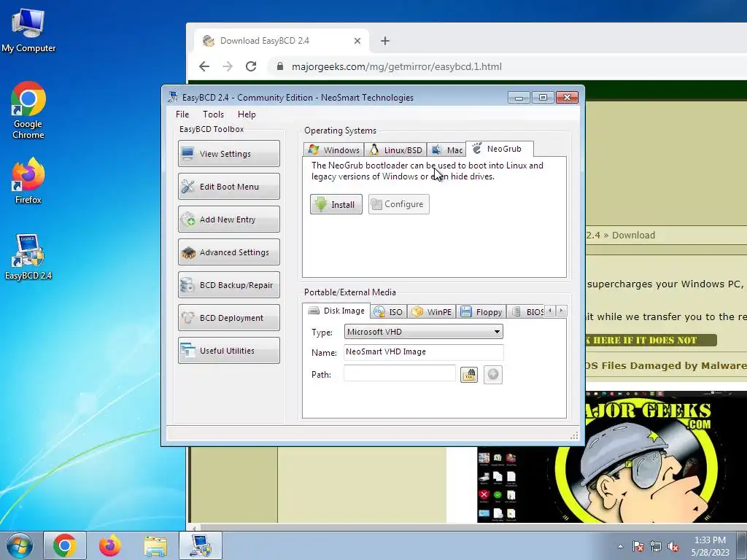
Task: Click the lock icon in Chrome address bar
Action: coord(280,66)
